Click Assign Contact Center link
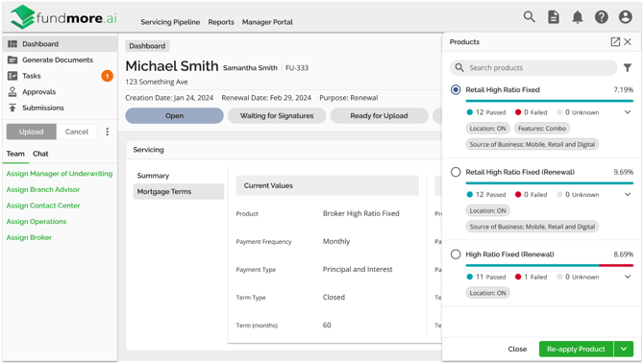Image resolution: width=644 pixels, height=364 pixels. pos(43,206)
